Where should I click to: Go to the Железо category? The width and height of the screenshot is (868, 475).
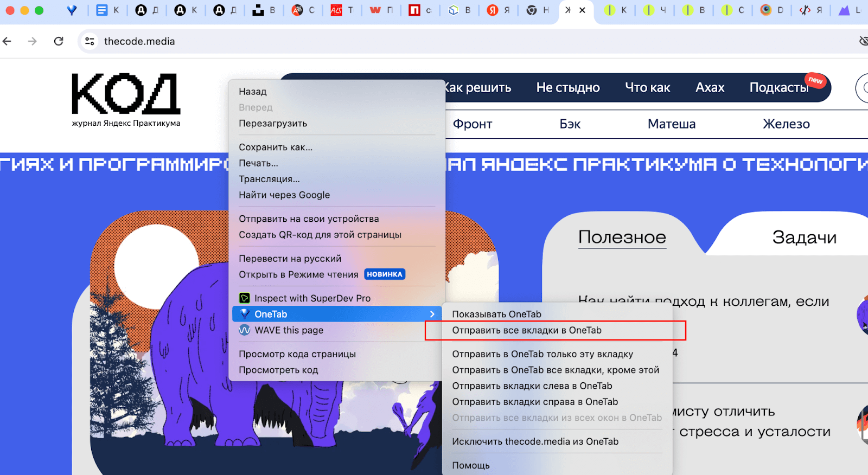tap(786, 124)
